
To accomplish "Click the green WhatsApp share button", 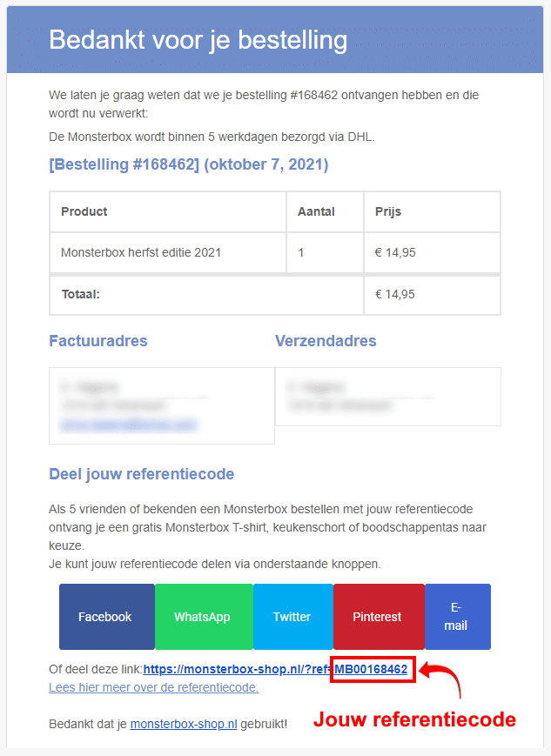I will (x=202, y=617).
